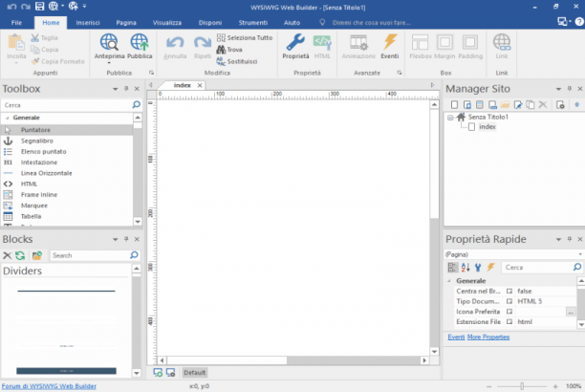Expand the Pubblica group dialog launcher
585x392 pixels.
tap(151, 73)
